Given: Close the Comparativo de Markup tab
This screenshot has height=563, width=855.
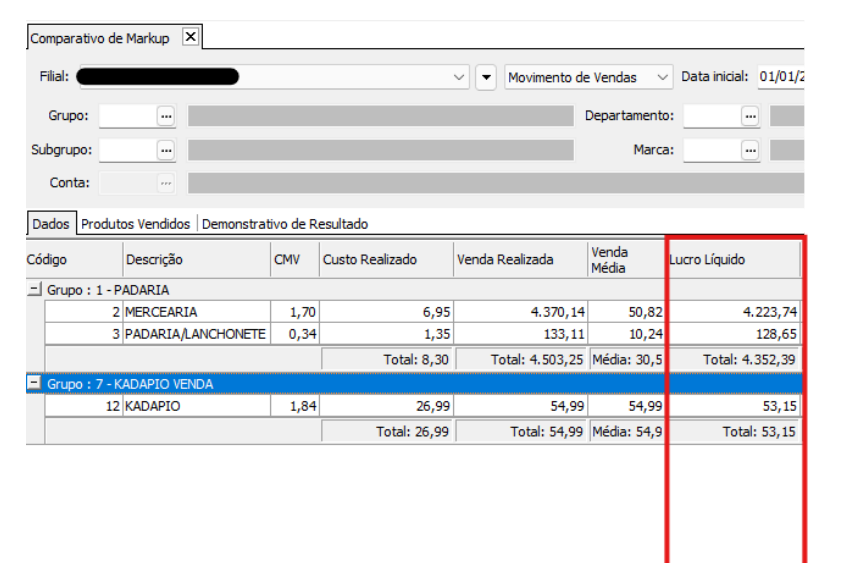Looking at the screenshot, I should coord(191,37).
